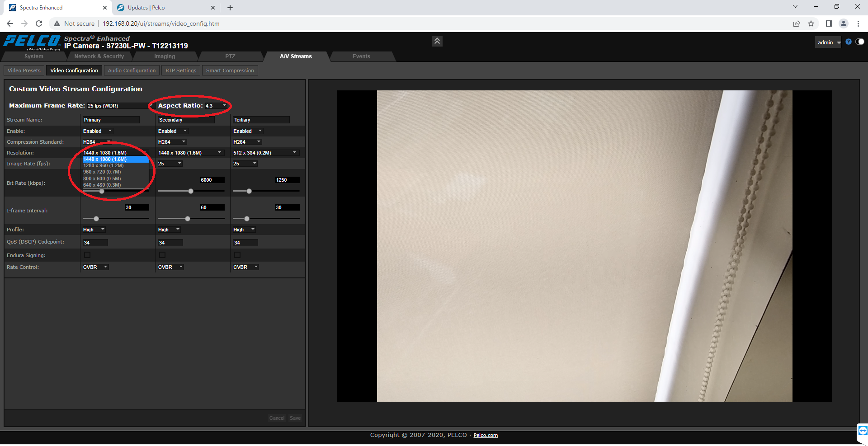The width and height of the screenshot is (868, 446).
Task: Open Secondary Image Rate dropdown
Action: point(170,164)
